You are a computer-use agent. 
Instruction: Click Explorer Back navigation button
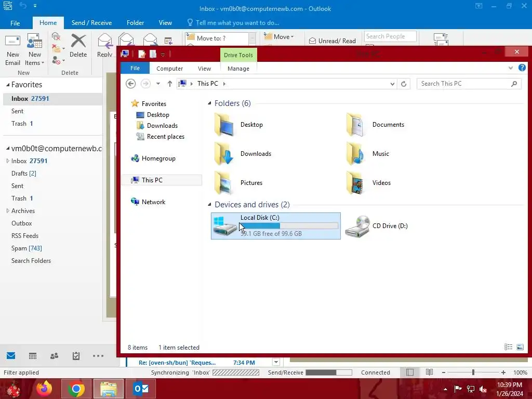click(x=130, y=84)
